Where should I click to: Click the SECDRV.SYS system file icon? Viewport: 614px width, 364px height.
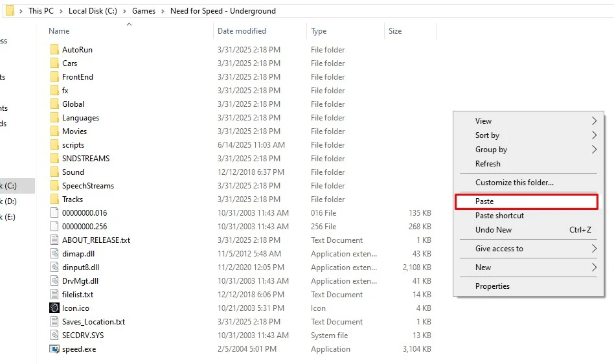click(54, 336)
